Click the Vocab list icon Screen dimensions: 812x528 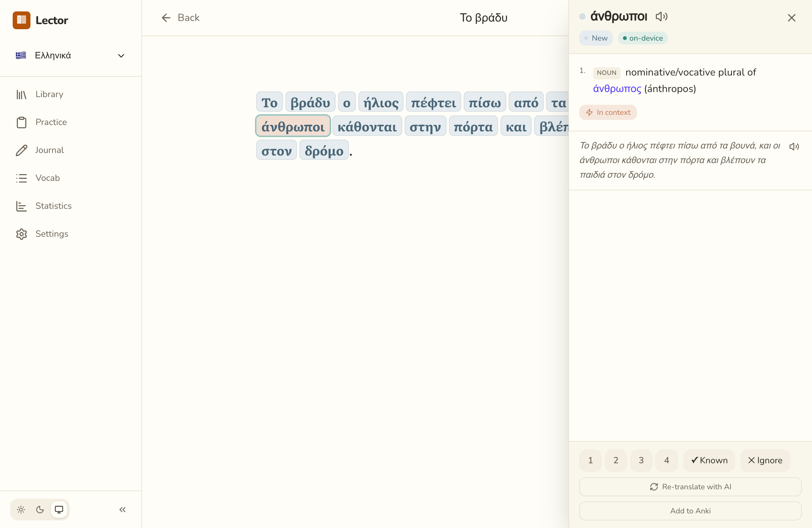pos(22,179)
